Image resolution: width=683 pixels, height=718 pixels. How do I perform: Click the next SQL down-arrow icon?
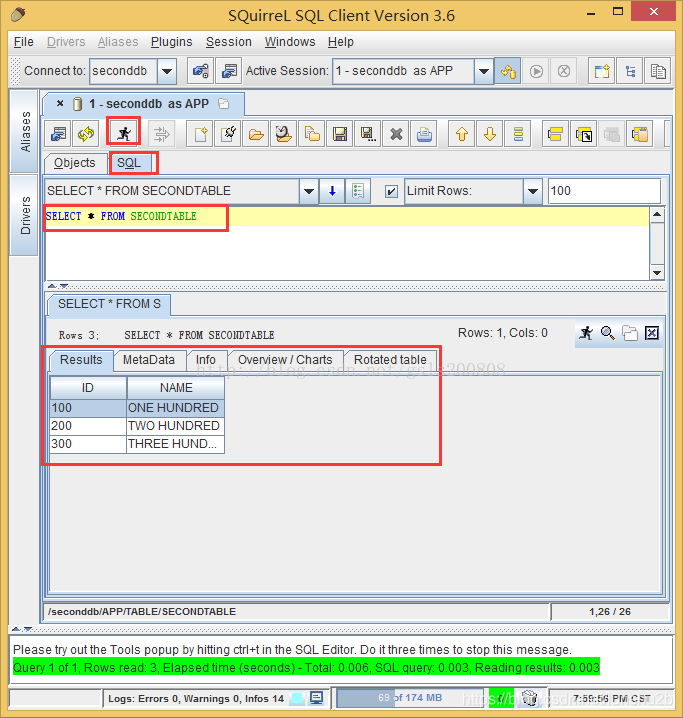(490, 134)
